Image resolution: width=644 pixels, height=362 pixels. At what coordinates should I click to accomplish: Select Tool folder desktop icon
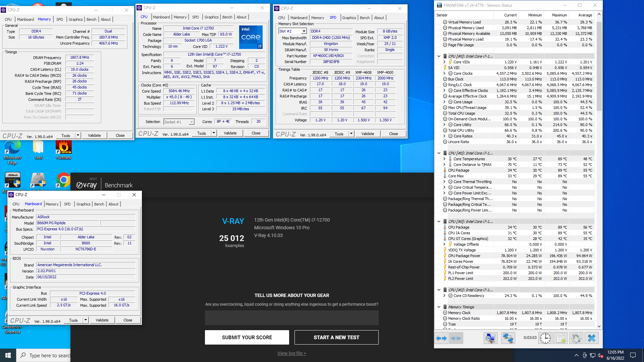[38, 150]
